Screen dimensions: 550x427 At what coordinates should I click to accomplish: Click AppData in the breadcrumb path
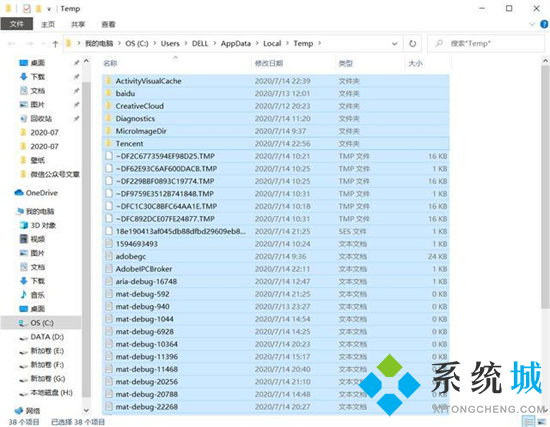tap(236, 44)
